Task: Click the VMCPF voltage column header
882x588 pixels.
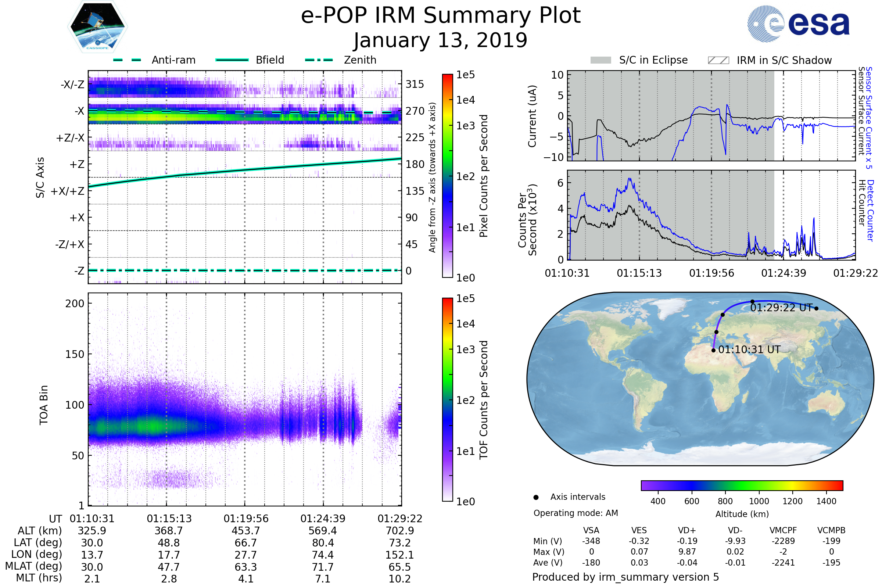Action: tap(783, 530)
